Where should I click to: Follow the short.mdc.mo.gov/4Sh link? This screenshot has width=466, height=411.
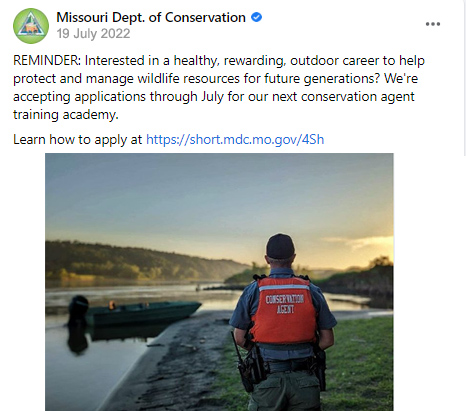[x=235, y=139]
